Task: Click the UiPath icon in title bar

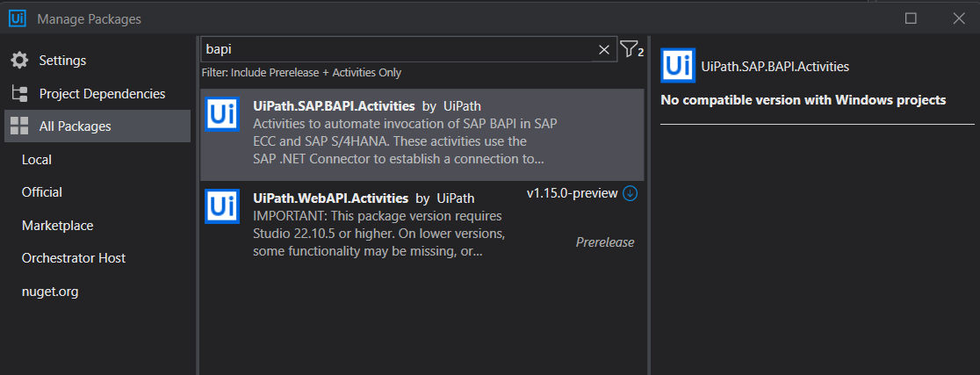Action: (18, 18)
